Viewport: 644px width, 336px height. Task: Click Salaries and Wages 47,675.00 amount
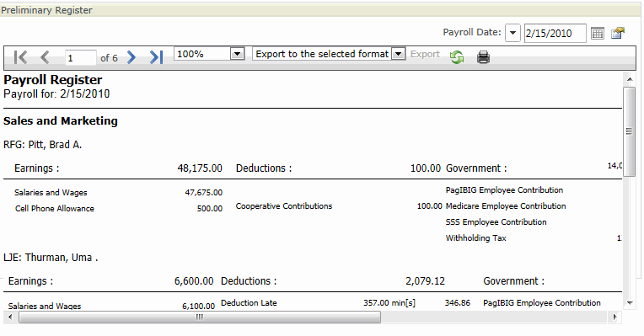[x=204, y=192]
